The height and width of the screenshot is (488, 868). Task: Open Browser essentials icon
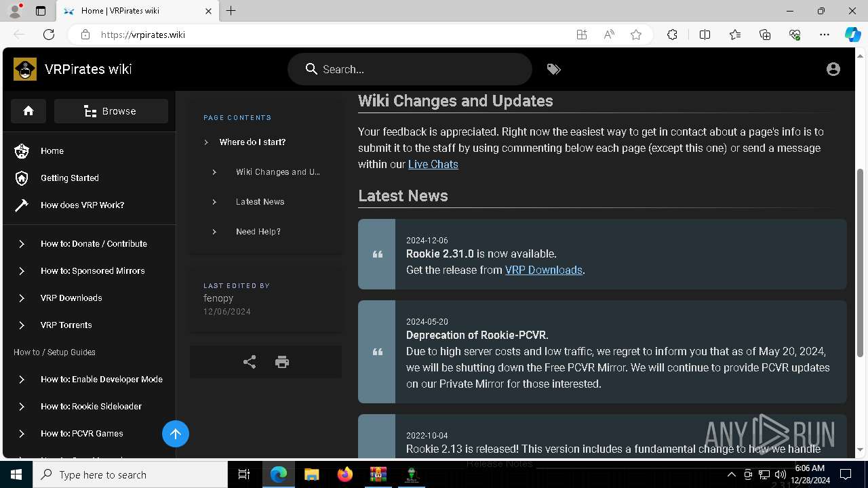tap(795, 35)
